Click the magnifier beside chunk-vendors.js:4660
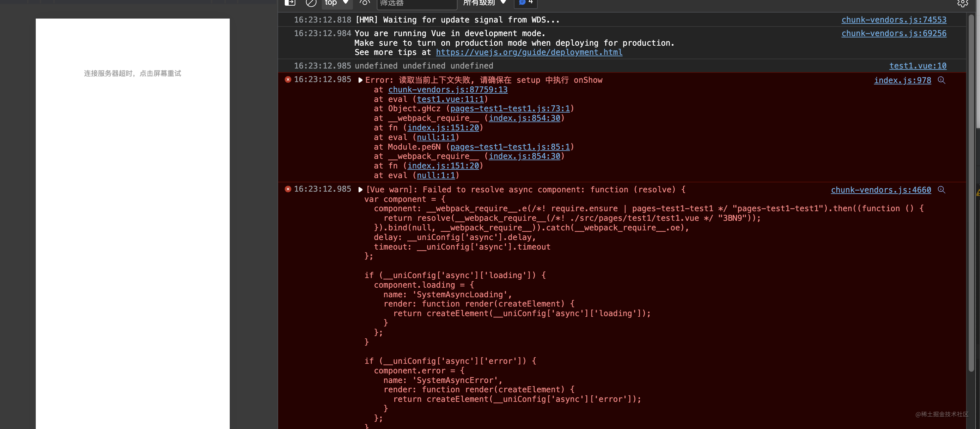This screenshot has width=980, height=429. tap(942, 190)
